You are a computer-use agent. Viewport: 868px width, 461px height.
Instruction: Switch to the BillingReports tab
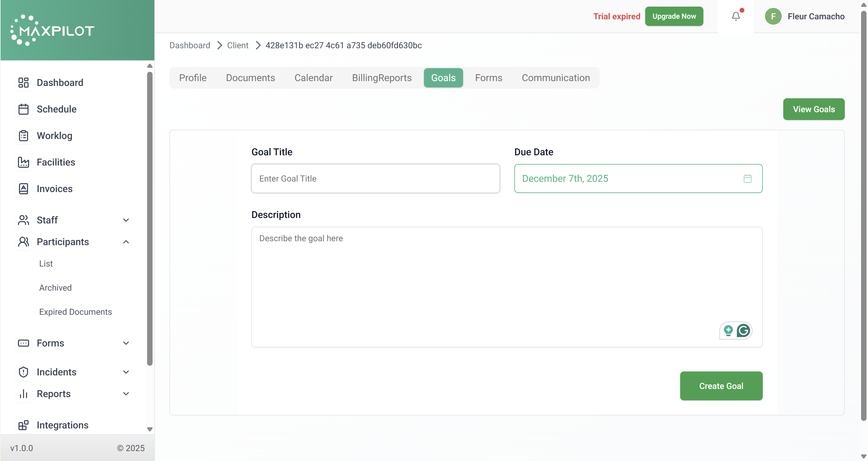click(x=381, y=78)
